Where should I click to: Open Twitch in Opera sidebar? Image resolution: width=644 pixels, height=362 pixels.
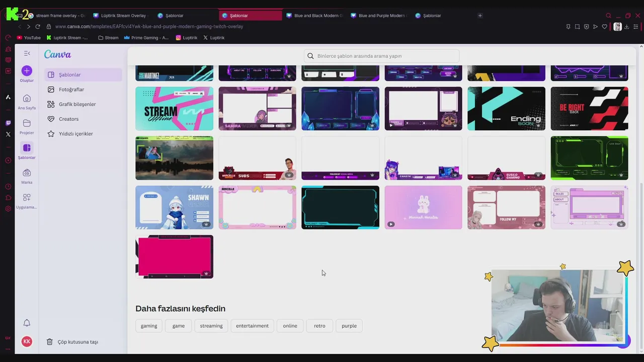pyautogui.click(x=8, y=123)
